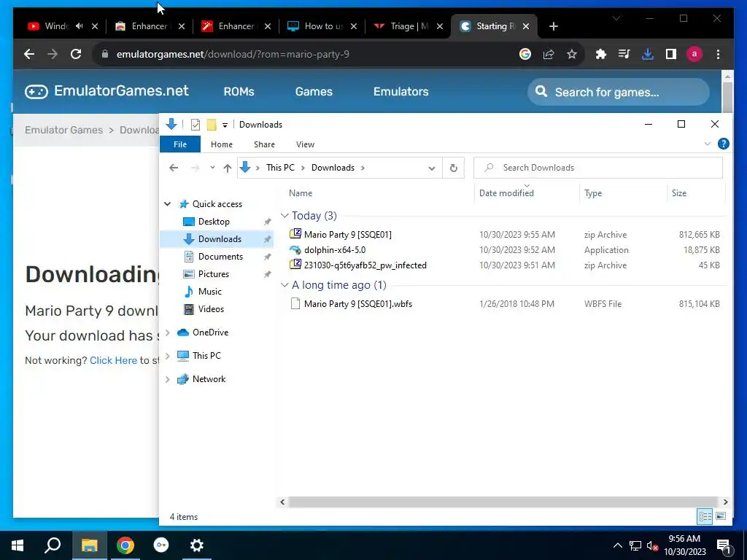Switch to the Triage browser tab

pos(409,26)
